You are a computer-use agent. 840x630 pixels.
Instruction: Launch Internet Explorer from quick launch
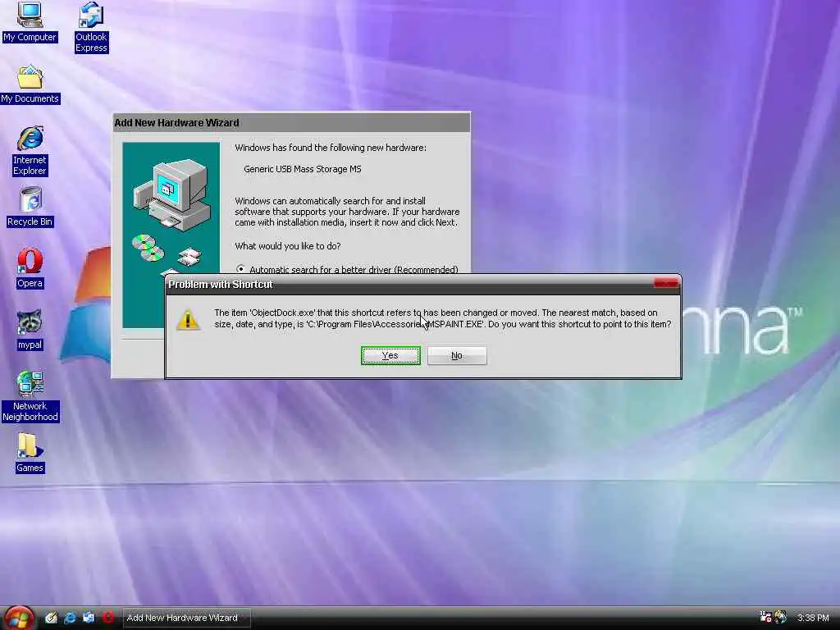point(71,618)
